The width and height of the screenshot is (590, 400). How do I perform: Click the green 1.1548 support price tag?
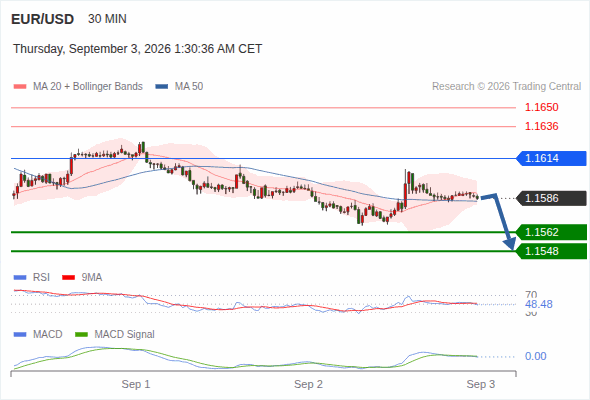(551, 251)
